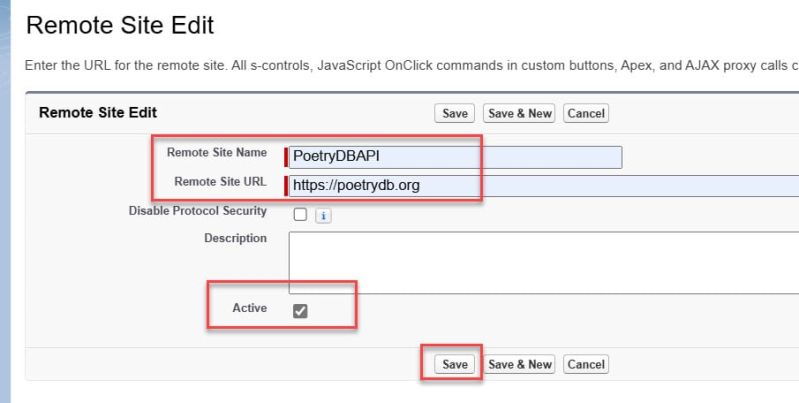Click the top Cancel button
Screen dimensions: 799x403
click(586, 113)
